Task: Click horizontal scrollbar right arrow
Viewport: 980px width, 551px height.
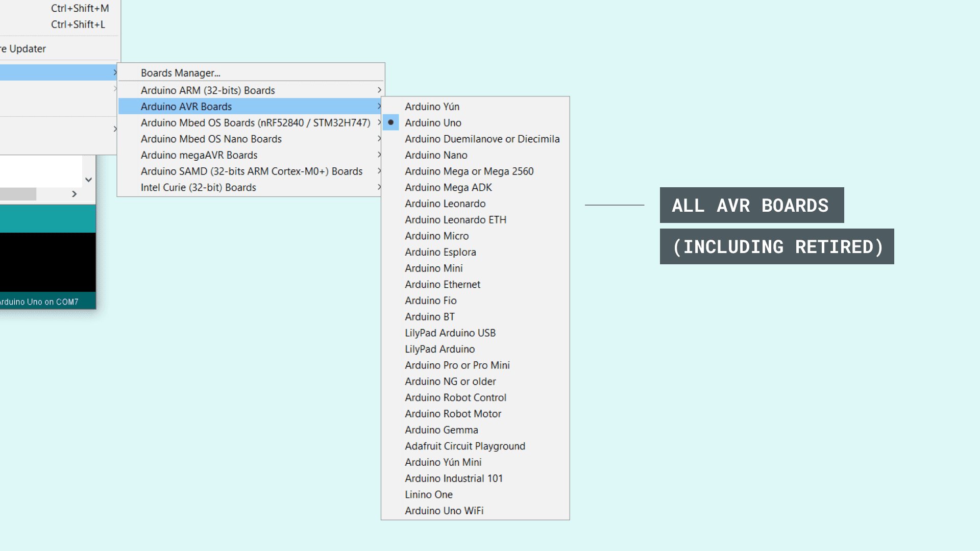Action: [x=75, y=194]
